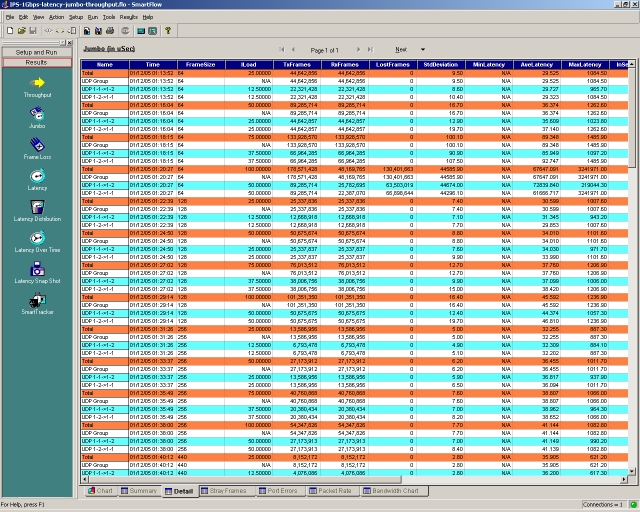Open the Run menu
The image size is (640, 512).
pyautogui.click(x=93, y=17)
